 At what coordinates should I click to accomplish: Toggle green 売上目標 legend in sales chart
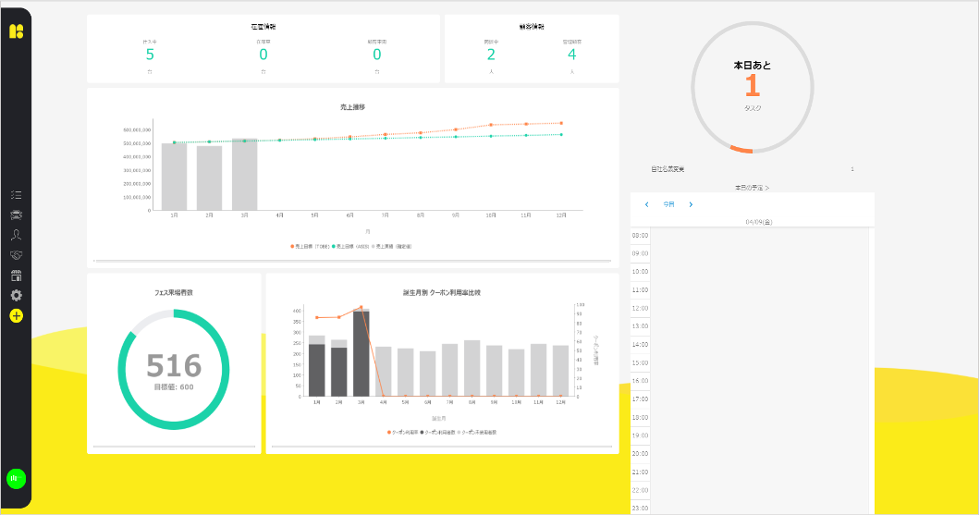point(354,246)
